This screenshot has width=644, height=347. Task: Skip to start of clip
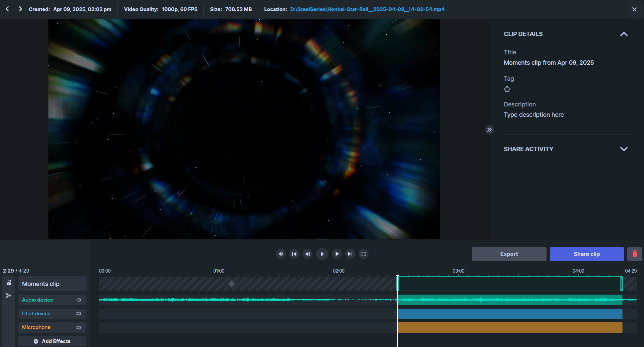point(294,254)
